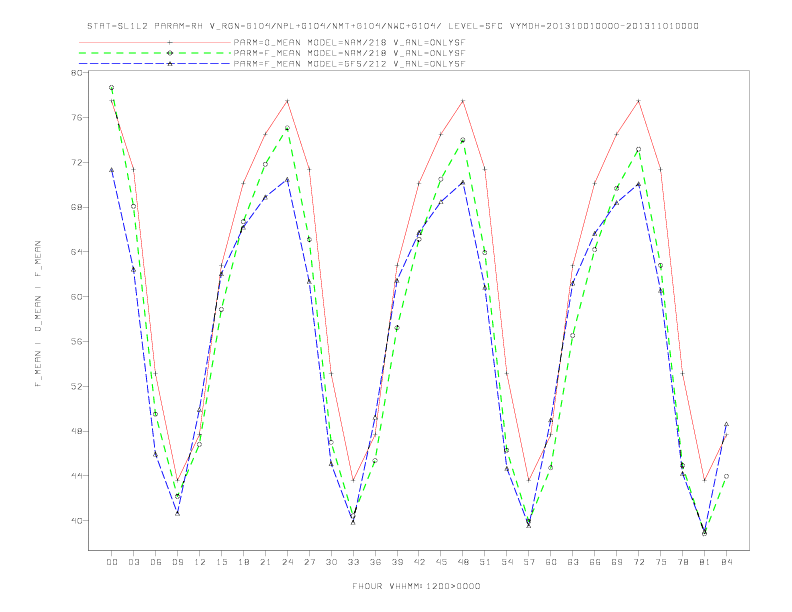Click x-axis tick label 36
This screenshot has height=612, width=792.
click(x=375, y=562)
